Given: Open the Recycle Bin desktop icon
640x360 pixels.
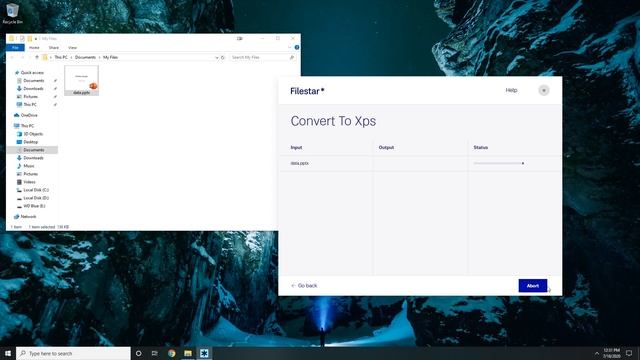Looking at the screenshot, I should 12,13.
